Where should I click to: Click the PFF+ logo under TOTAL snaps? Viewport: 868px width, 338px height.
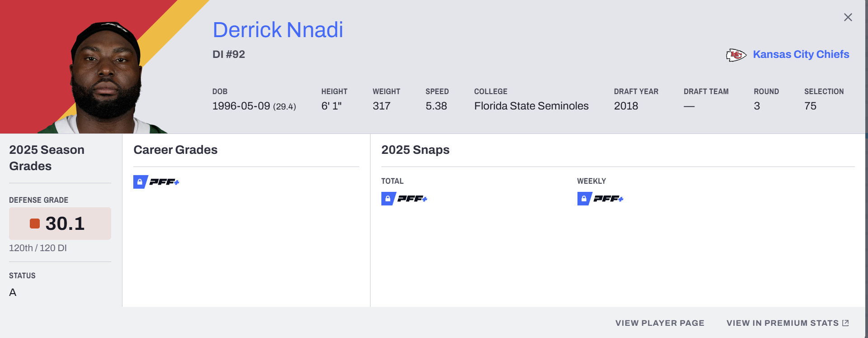pyautogui.click(x=412, y=199)
